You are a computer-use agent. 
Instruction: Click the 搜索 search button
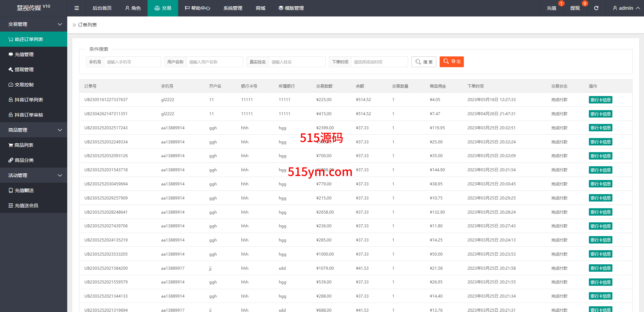424,62
